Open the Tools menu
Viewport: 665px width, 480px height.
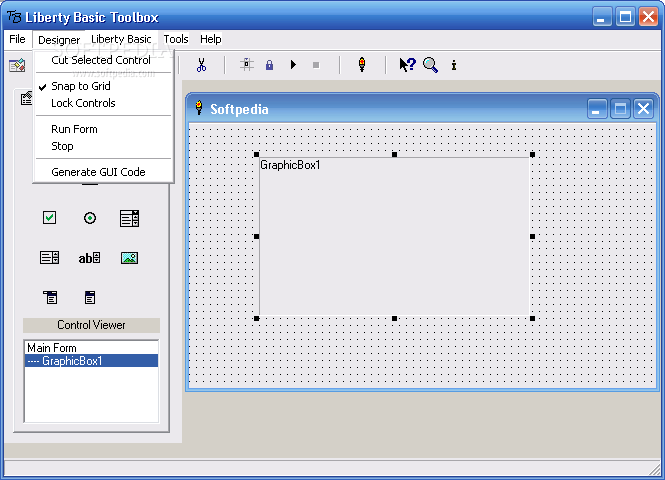tap(176, 39)
